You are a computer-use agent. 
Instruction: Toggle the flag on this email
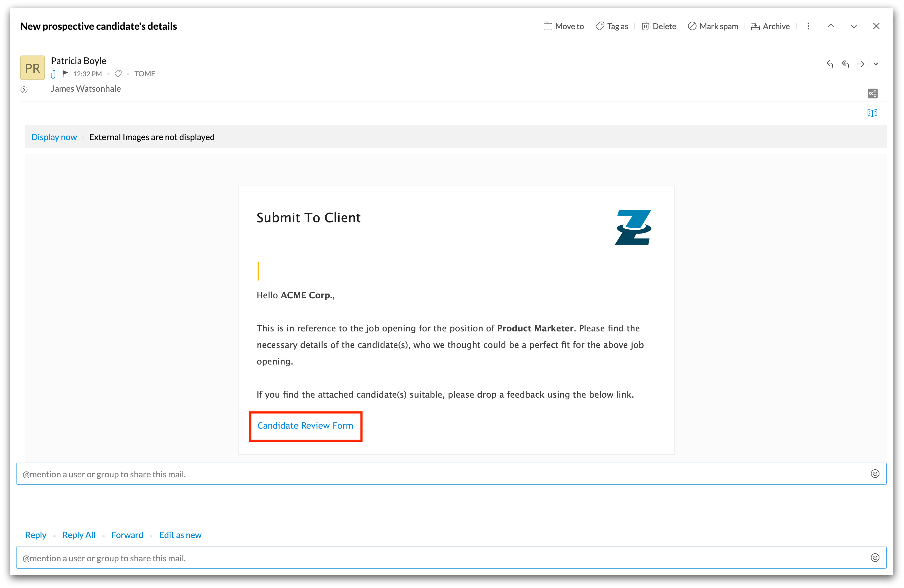(x=65, y=73)
